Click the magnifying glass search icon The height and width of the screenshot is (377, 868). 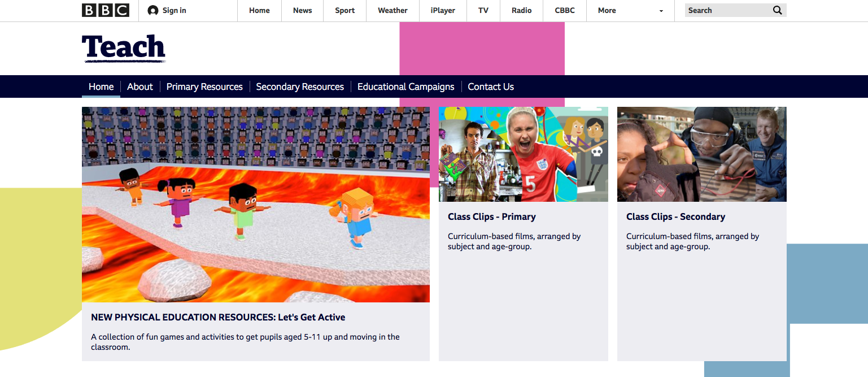click(778, 10)
